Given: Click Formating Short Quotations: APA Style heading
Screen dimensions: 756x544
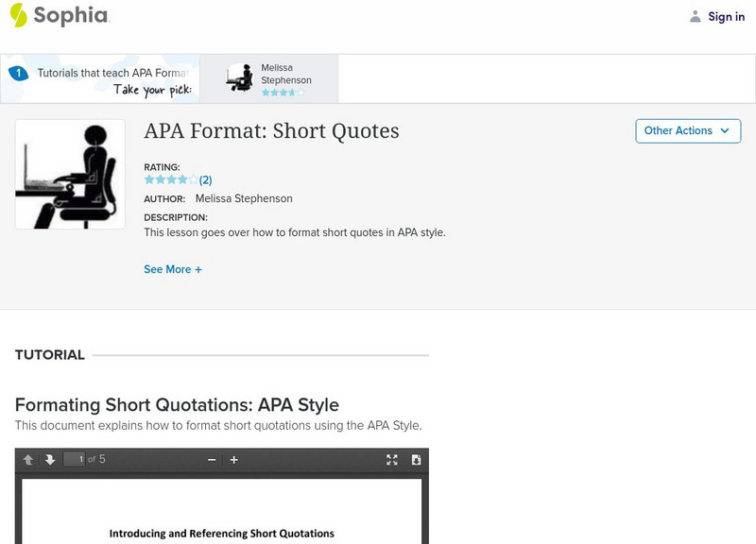Looking at the screenshot, I should pos(177,405).
